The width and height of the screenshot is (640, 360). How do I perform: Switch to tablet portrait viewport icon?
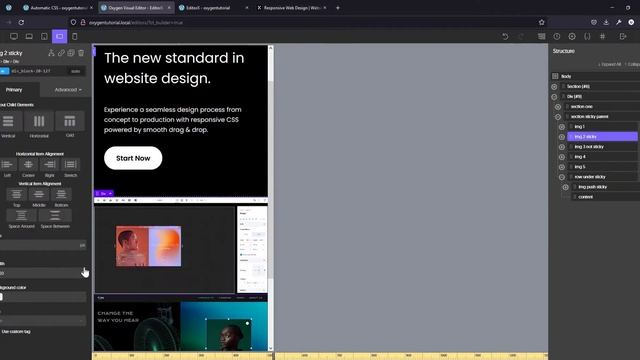tap(44, 36)
